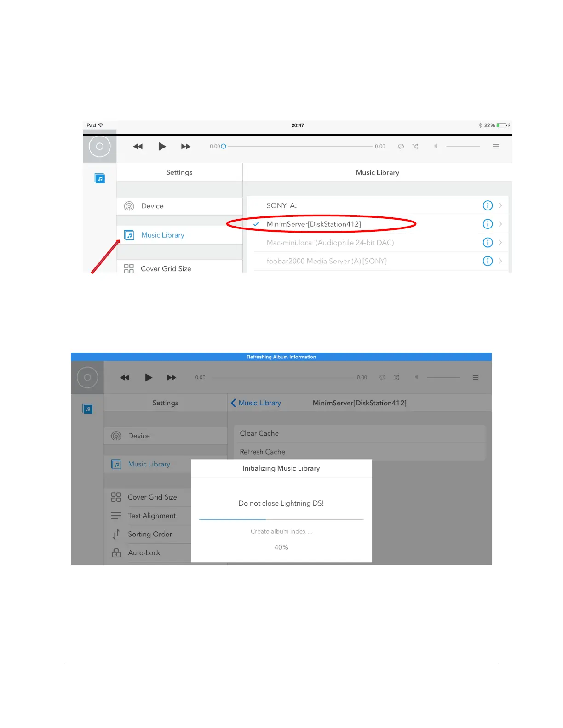Image resolution: width=563 pixels, height=728 pixels.
Task: Open Device settings in top screenshot
Action: (179, 206)
